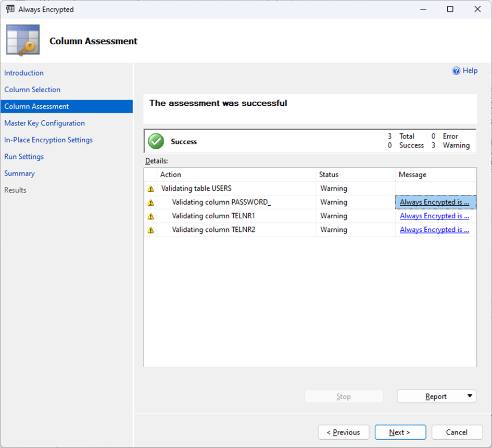Sort by the Status column header
The width and height of the screenshot is (492, 448).
(x=329, y=175)
